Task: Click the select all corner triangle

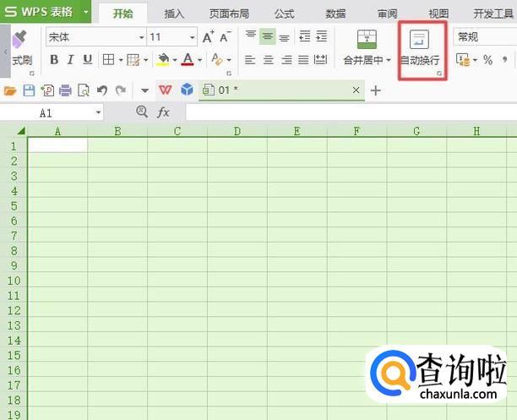Action: (21, 131)
